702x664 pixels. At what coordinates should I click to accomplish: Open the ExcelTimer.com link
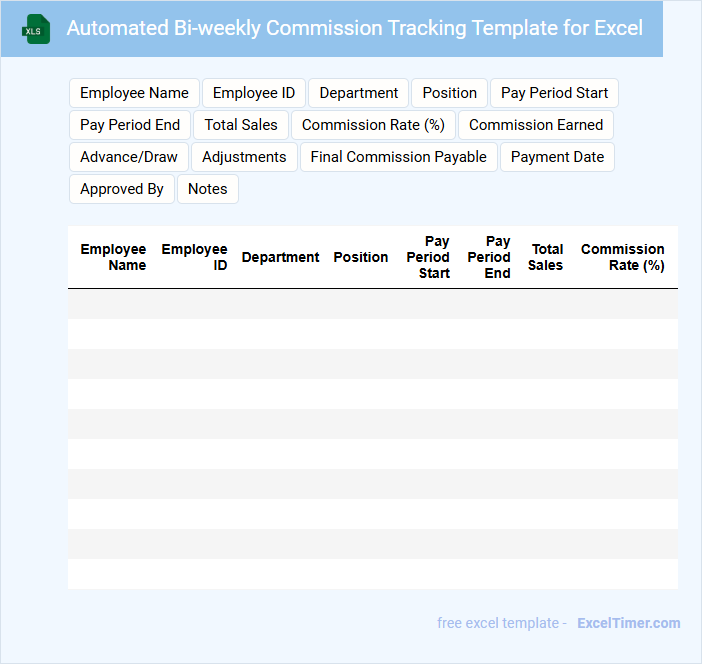(628, 623)
